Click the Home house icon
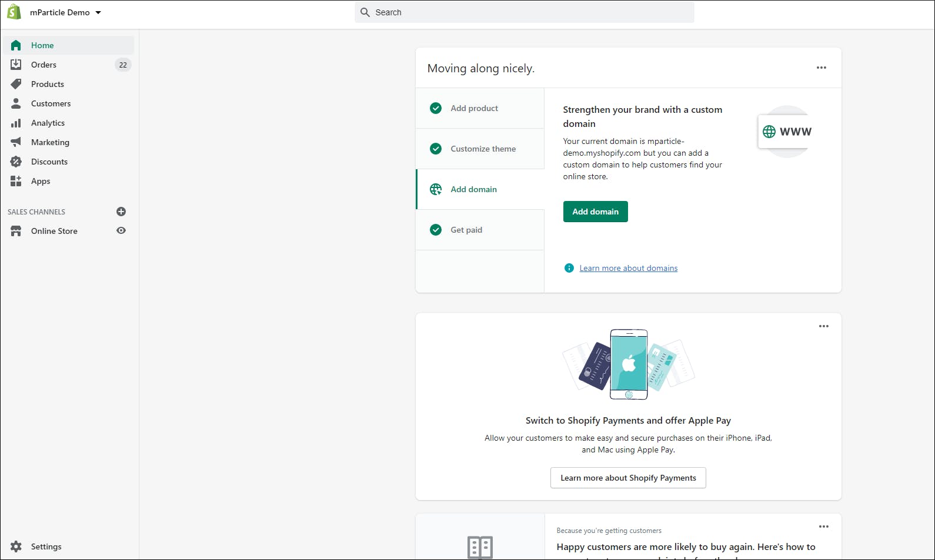The image size is (935, 560). (x=16, y=45)
